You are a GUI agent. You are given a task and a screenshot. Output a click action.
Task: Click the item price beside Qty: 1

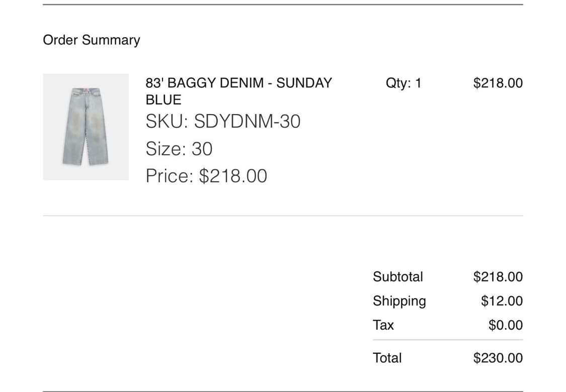click(498, 83)
